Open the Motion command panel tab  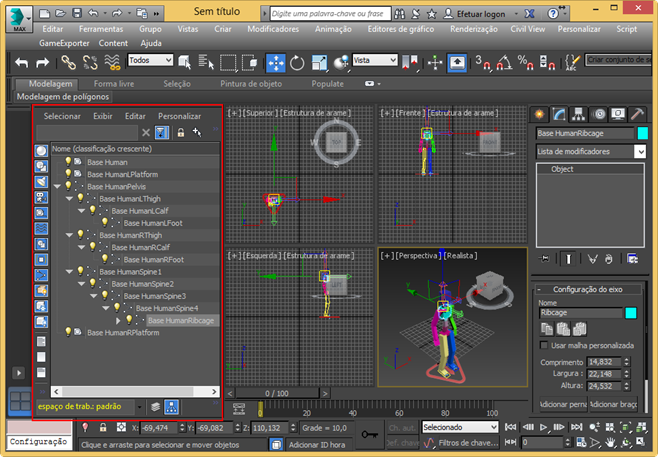click(x=599, y=114)
